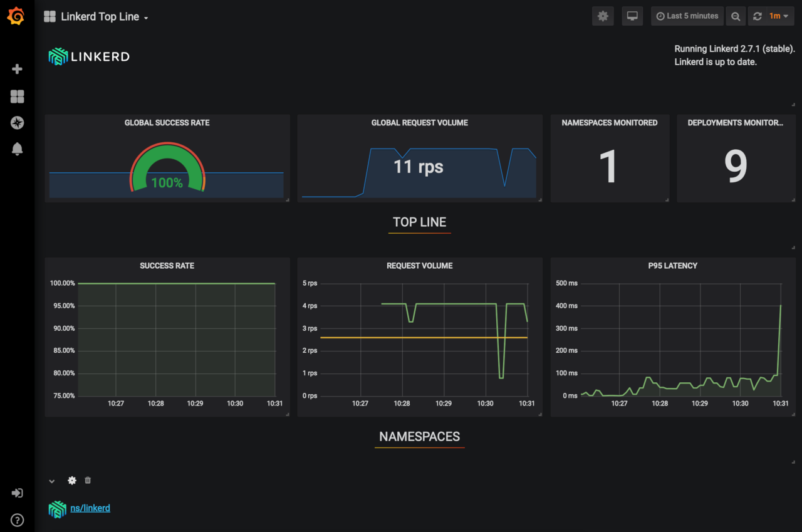Open the Linkerd Top Line title dropdown

[x=100, y=16]
